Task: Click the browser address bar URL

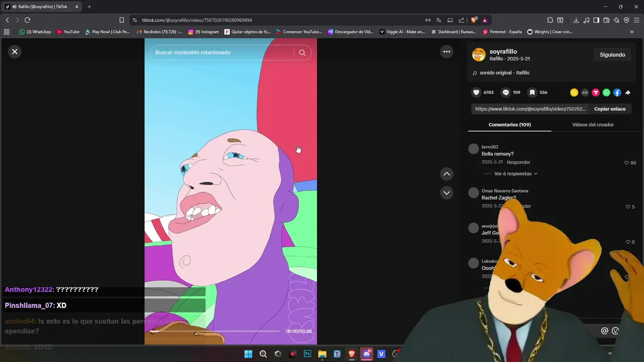Action: 197,20
